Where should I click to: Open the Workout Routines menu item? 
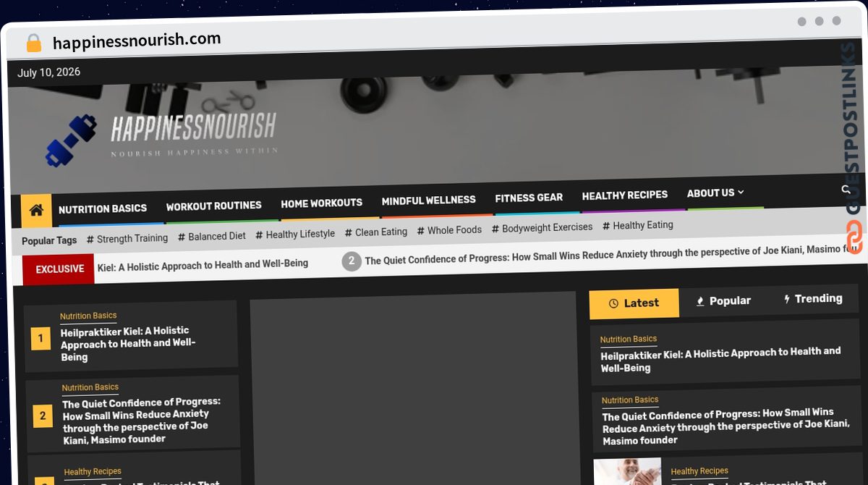[x=214, y=206]
